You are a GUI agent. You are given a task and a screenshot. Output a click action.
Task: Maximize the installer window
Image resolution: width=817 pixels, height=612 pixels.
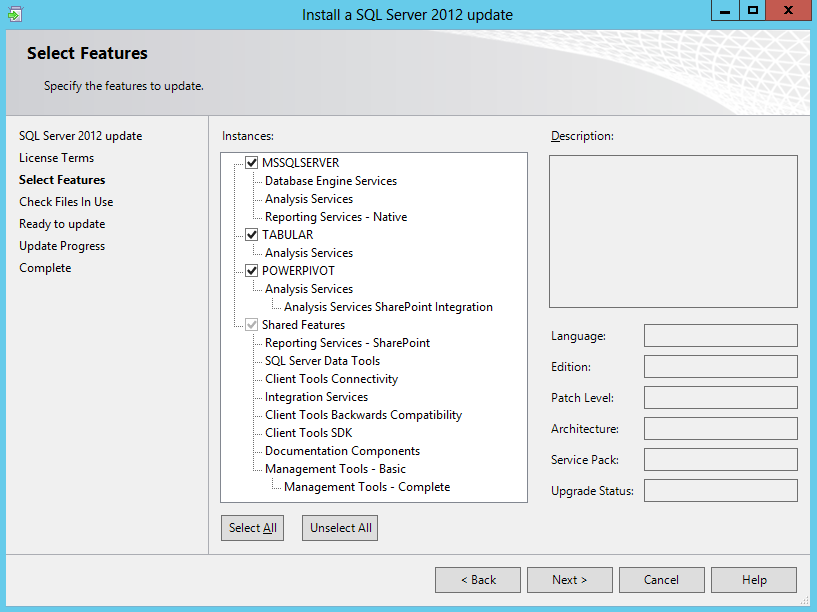[x=752, y=10]
